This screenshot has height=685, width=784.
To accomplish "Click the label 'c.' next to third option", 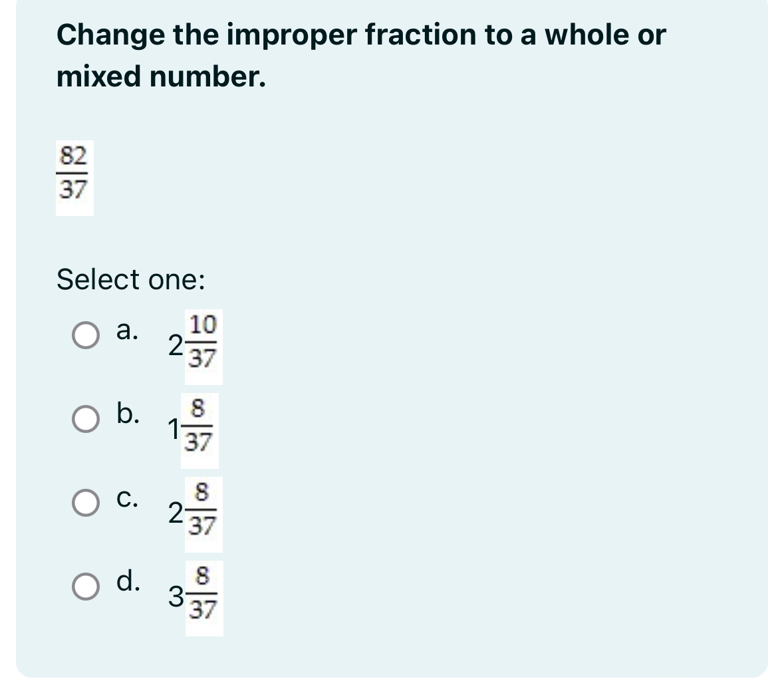I will [x=128, y=499].
